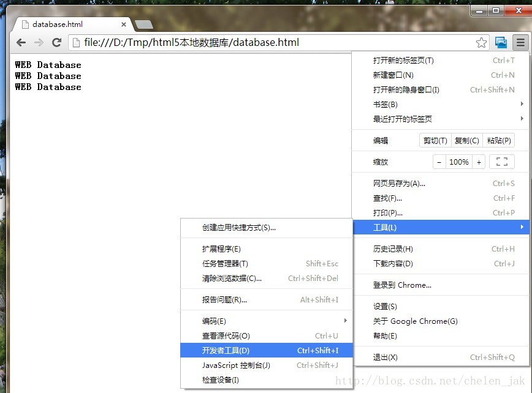The image size is (532, 393).
Task: Click the first WEB Database line
Action: click(x=48, y=65)
